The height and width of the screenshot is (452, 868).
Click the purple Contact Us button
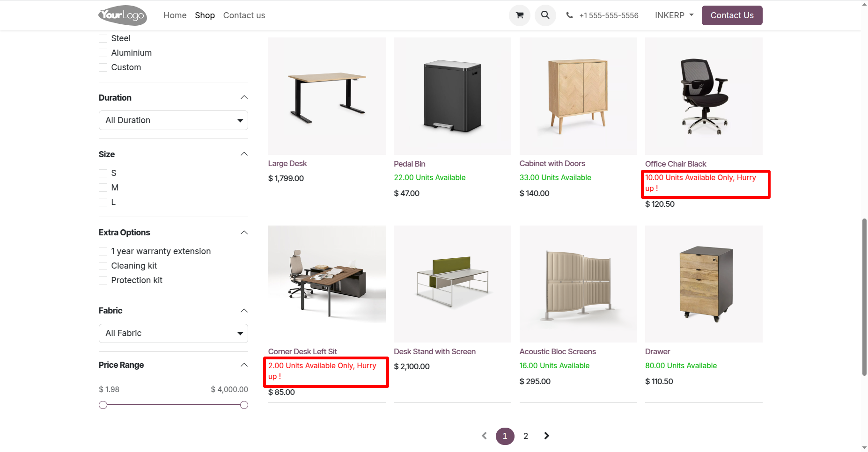(732, 15)
